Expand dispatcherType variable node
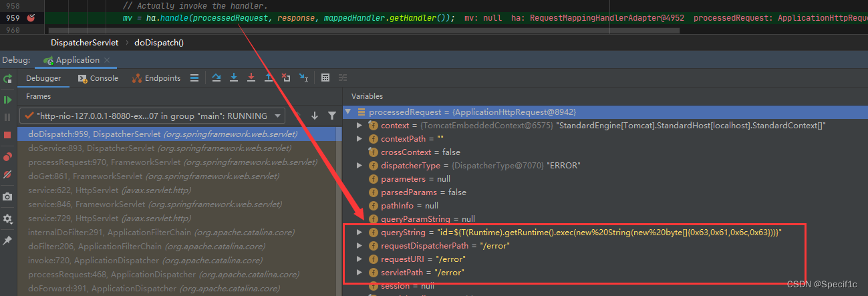This screenshot has width=868, height=296. (x=359, y=166)
